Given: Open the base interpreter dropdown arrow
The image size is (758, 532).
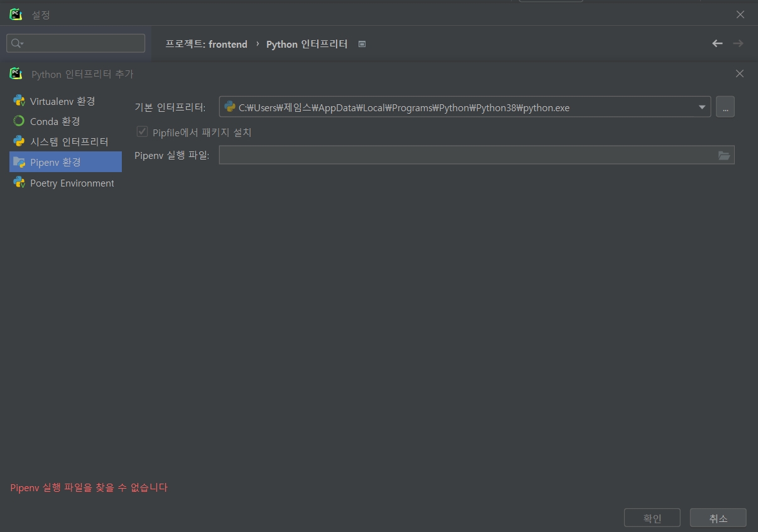Looking at the screenshot, I should click(702, 107).
